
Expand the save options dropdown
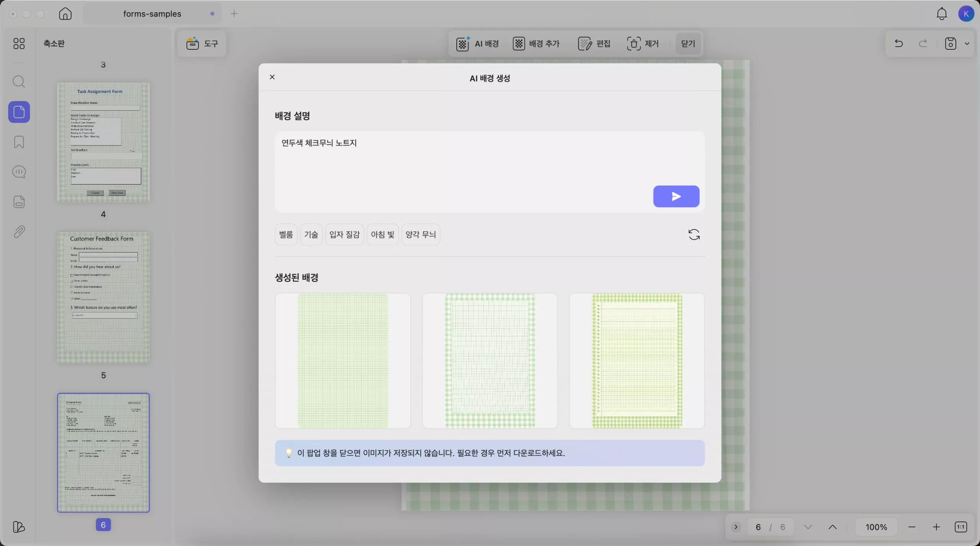(x=967, y=43)
